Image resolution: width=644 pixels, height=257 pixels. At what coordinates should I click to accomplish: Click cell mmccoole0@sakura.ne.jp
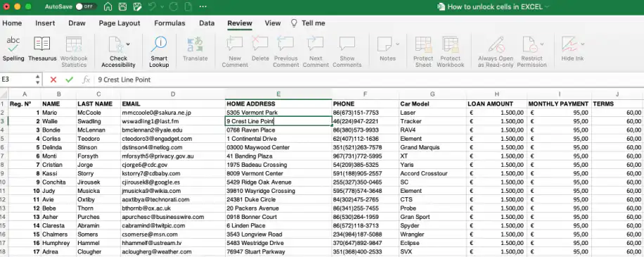pyautogui.click(x=173, y=113)
